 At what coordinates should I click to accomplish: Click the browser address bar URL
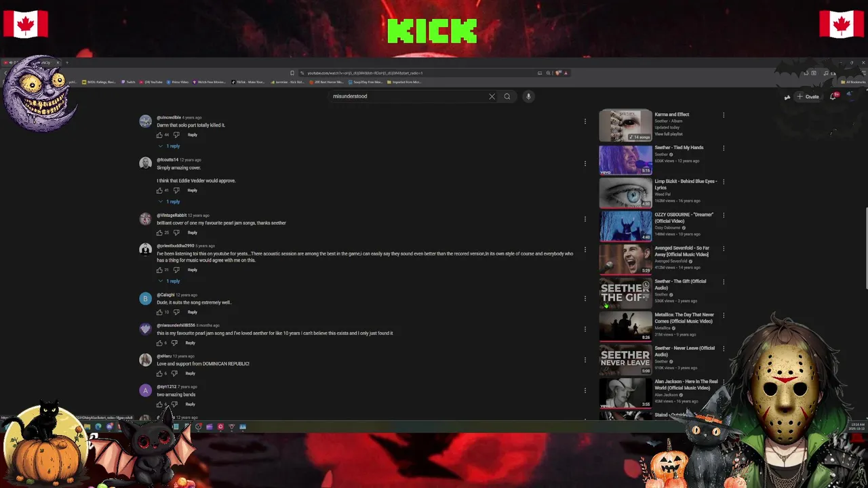coord(365,73)
